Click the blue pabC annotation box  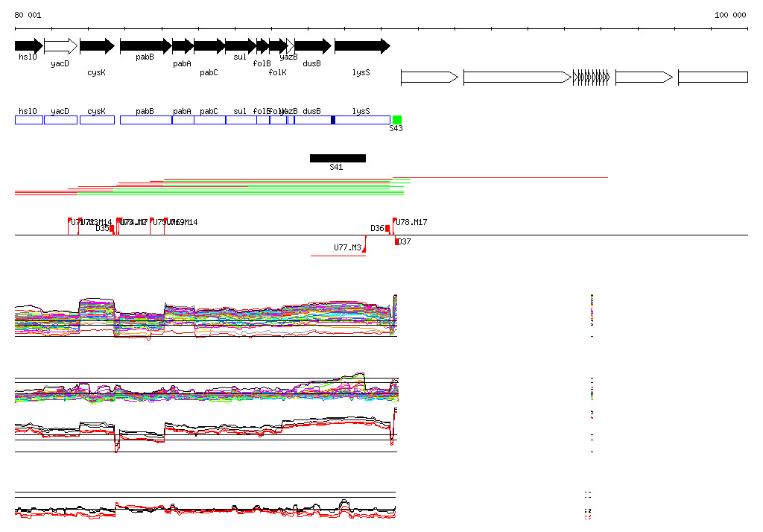[209, 120]
